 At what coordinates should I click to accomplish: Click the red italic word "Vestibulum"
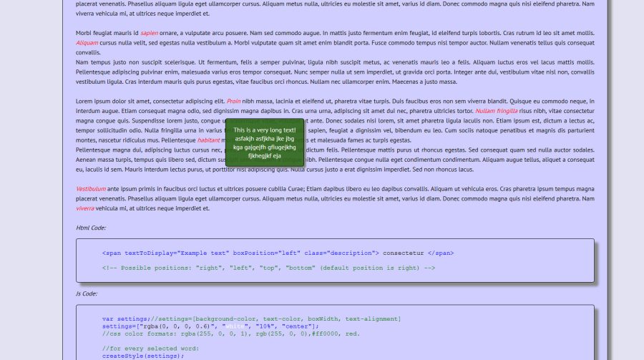(91, 189)
